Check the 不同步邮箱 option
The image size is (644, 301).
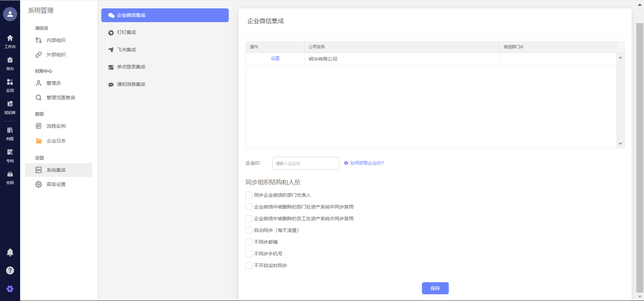tap(249, 242)
